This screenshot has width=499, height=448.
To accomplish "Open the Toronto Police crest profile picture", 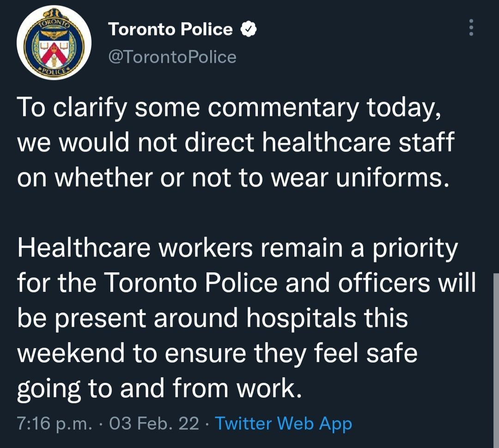I will tap(54, 43).
